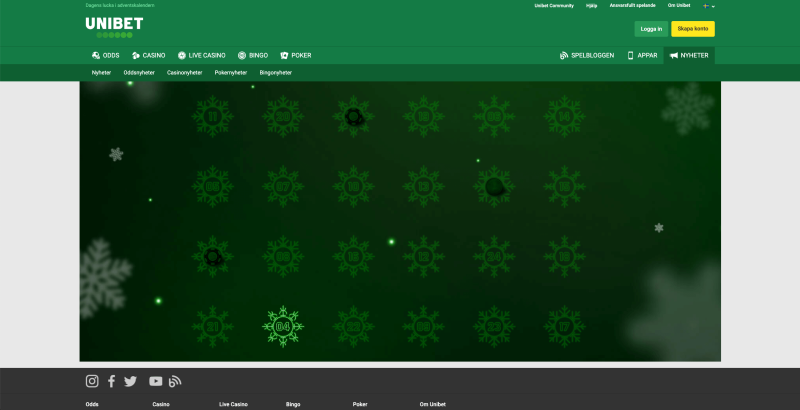Screen dimensions: 800x410
Task: Open the Unibet Community link
Action: click(x=554, y=6)
